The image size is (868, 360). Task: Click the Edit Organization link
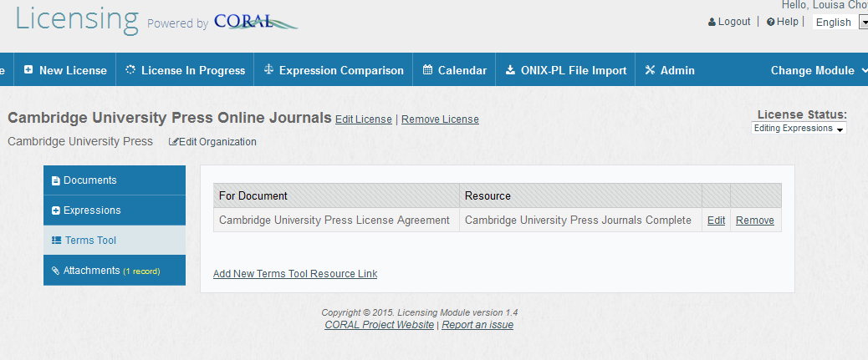point(217,142)
